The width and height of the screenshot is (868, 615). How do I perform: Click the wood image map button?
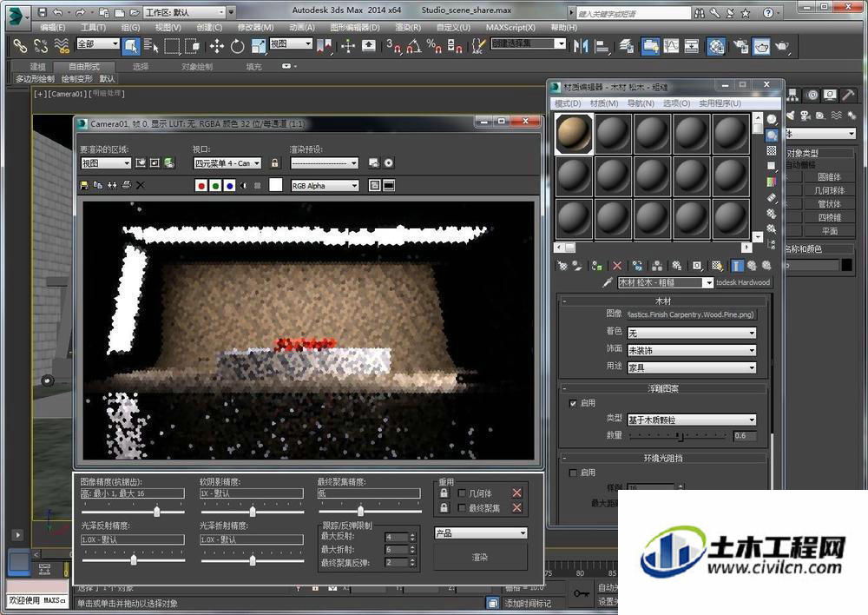click(x=692, y=314)
